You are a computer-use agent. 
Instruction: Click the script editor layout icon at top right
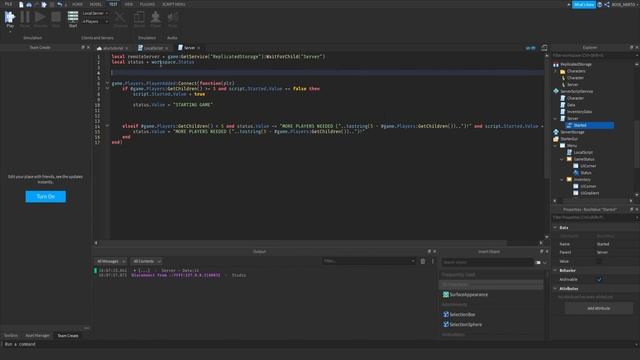pyautogui.click(x=544, y=48)
